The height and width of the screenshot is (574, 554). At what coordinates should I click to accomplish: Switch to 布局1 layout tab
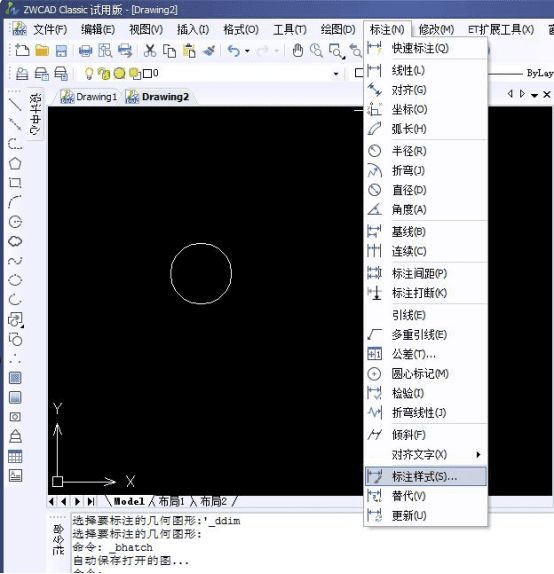(171, 501)
